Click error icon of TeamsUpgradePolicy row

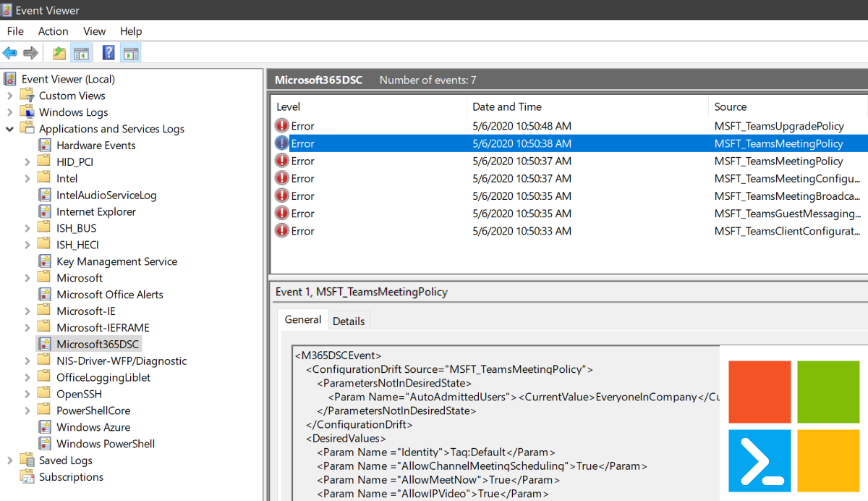[281, 126]
